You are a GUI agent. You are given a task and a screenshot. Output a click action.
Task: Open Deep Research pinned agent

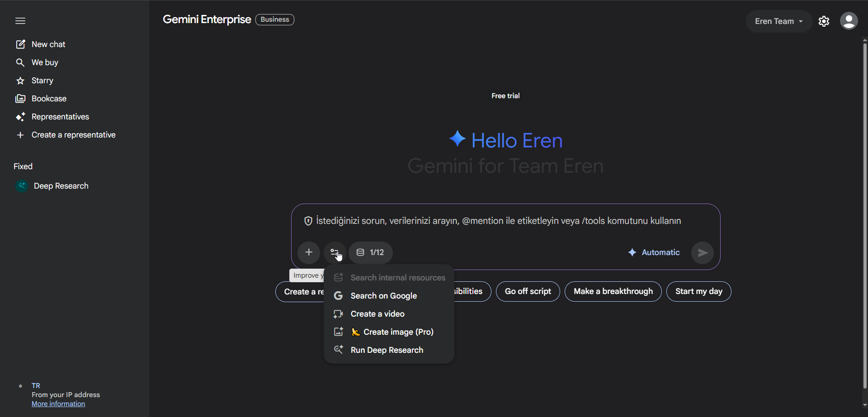(x=61, y=186)
